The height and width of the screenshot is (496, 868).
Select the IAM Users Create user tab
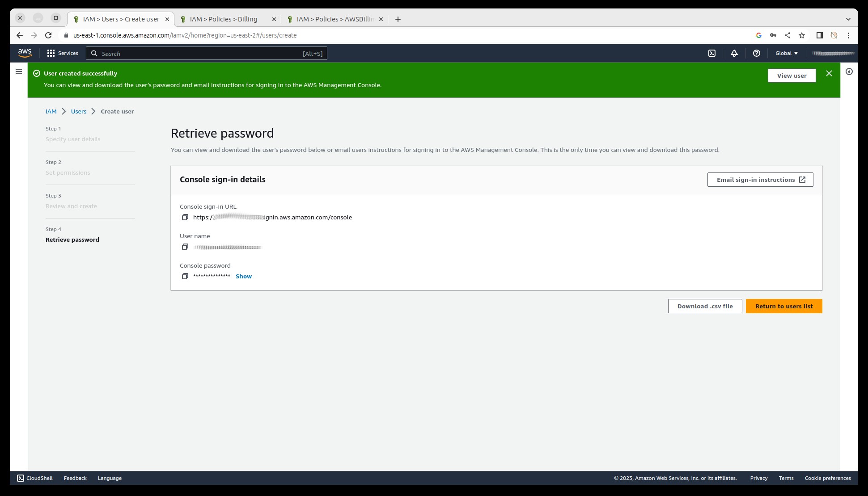[121, 19]
